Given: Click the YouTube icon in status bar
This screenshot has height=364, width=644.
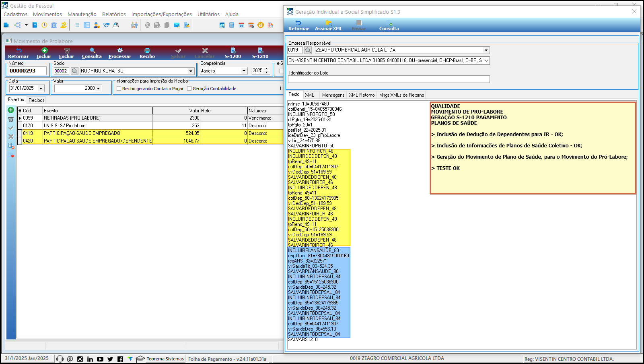Looking at the screenshot, I should tap(100, 359).
